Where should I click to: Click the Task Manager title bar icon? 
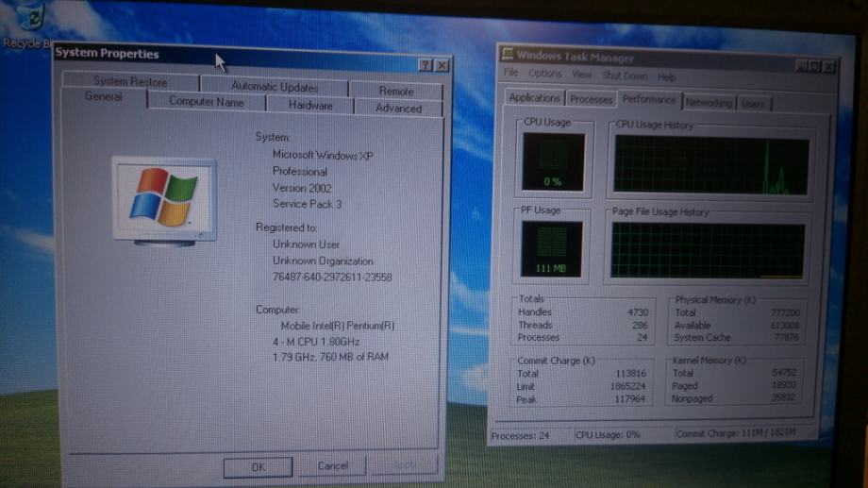click(507, 54)
